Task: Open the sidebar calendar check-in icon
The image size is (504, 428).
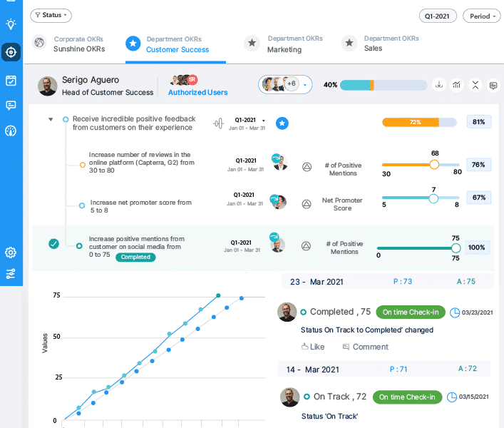Action: [11, 80]
